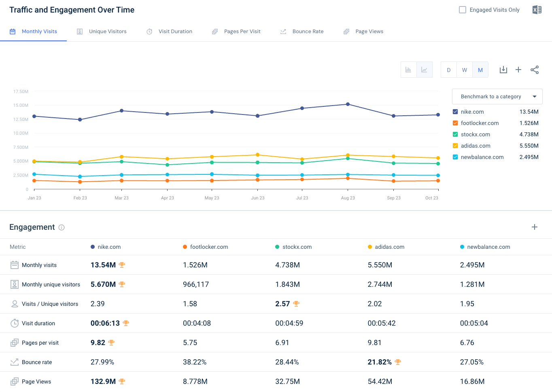552x392 pixels.
Task: Download the chart image
Action: pos(503,70)
